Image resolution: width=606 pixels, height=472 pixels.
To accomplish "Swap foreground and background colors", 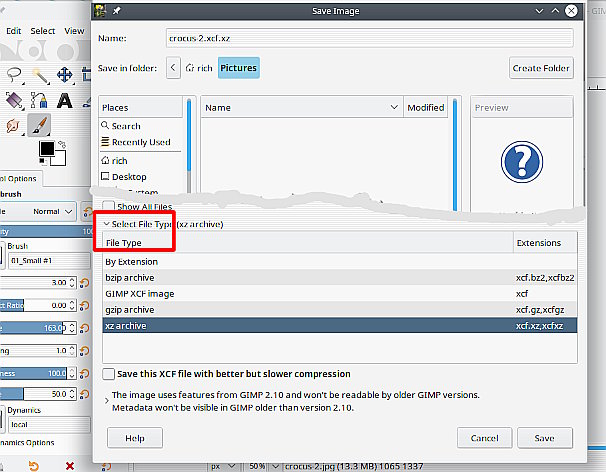I will coord(62,145).
